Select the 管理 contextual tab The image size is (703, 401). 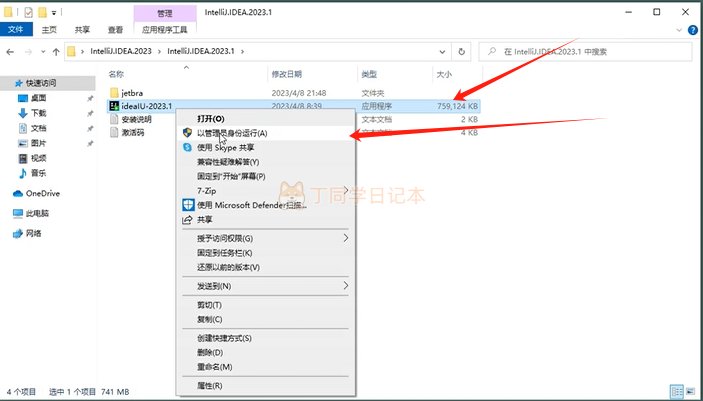[165, 13]
